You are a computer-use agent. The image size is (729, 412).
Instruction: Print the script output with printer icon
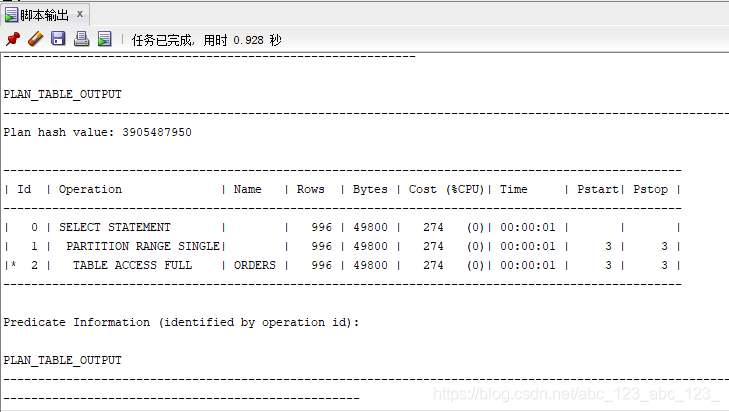click(81, 39)
